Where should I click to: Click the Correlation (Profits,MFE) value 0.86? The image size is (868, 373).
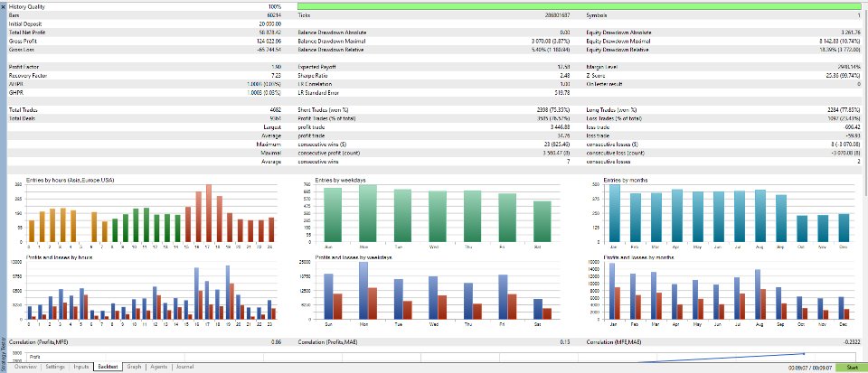pos(277,342)
